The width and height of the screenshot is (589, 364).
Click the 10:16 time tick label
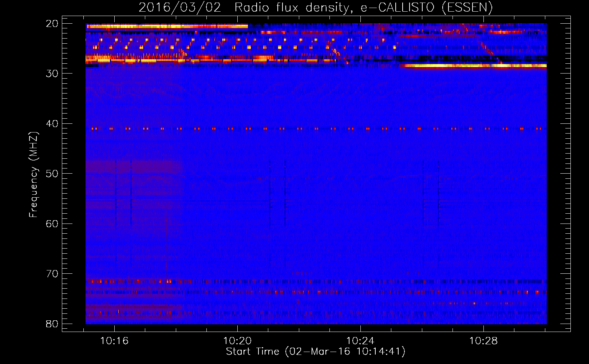114,341
